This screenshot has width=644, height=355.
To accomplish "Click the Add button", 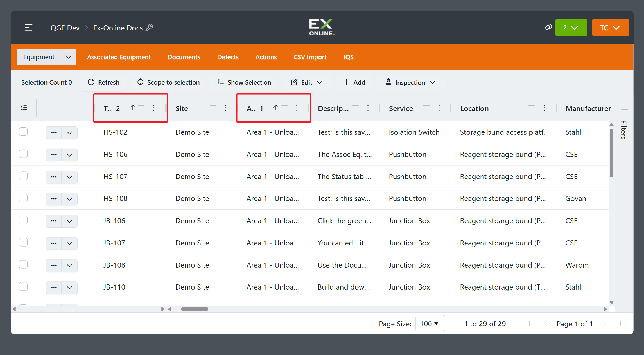I will 354,82.
